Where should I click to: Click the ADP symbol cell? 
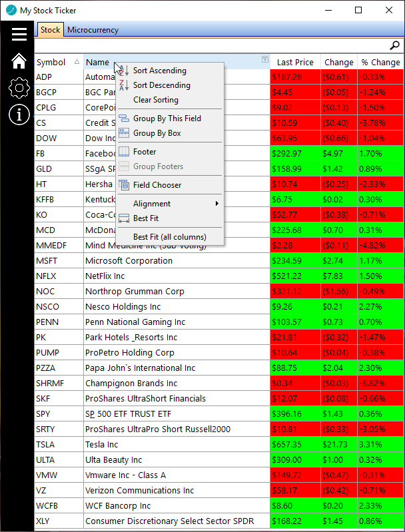click(x=59, y=77)
